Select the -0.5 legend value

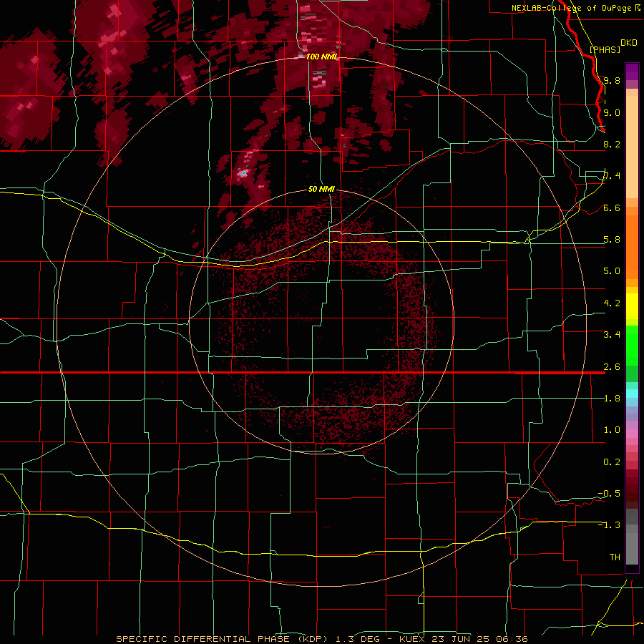click(609, 494)
